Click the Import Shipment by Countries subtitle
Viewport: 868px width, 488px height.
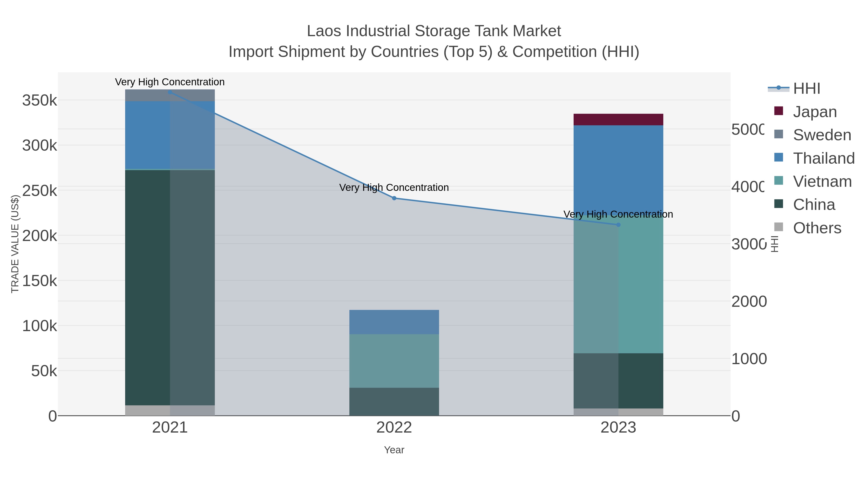(x=434, y=52)
